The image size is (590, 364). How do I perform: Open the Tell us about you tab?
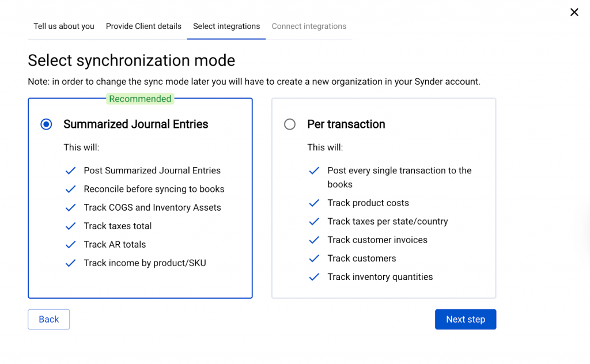click(64, 26)
